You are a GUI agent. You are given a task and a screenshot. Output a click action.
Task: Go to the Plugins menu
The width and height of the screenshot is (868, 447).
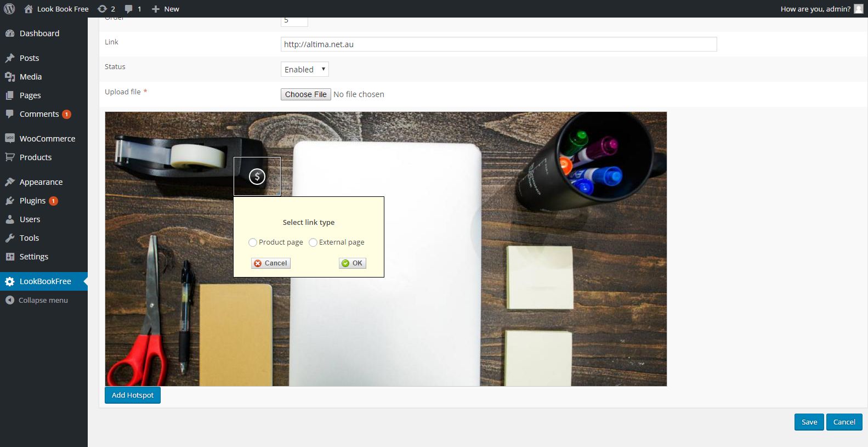tap(32, 201)
